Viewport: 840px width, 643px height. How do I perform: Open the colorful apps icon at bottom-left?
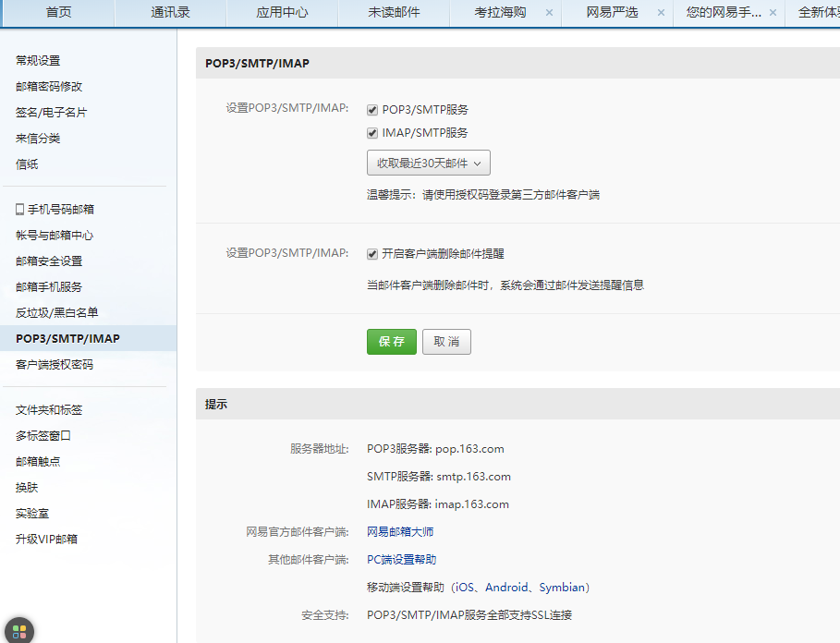coord(19,632)
